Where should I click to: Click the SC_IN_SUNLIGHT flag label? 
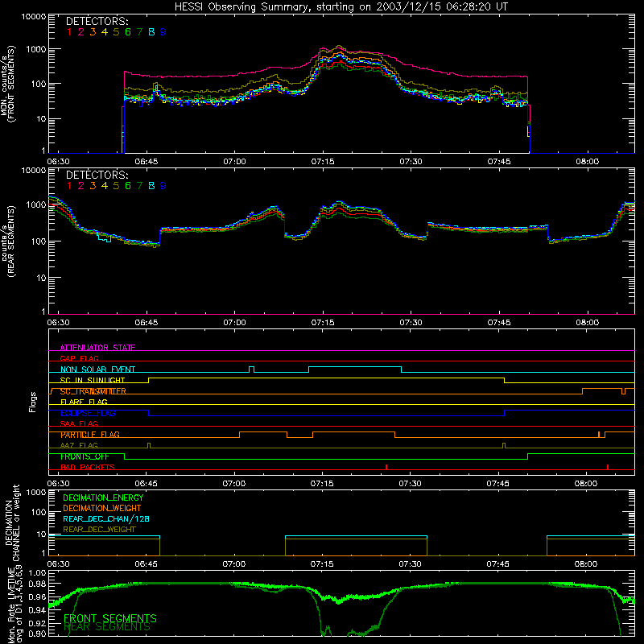(x=93, y=380)
